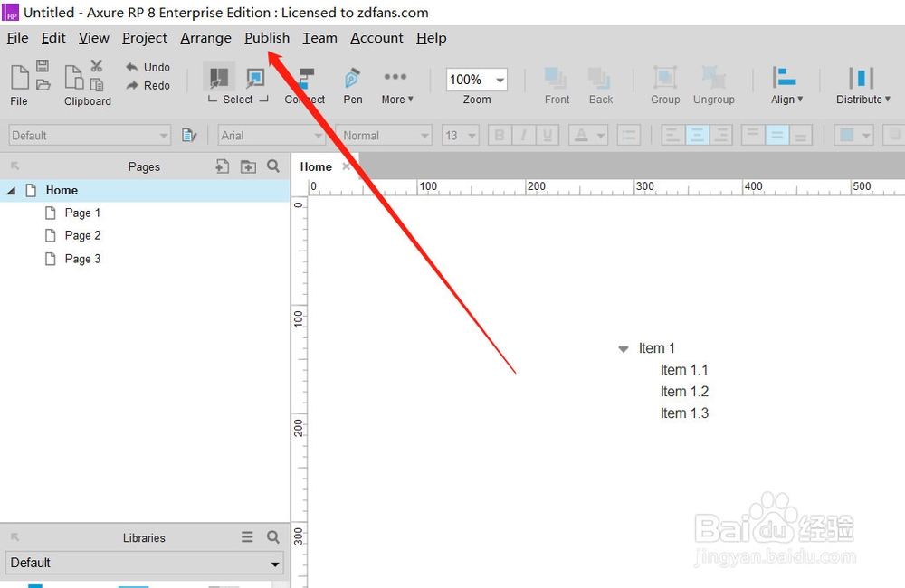Click the Pages panel pop-out arrow icon
The image size is (905, 588).
click(x=15, y=166)
